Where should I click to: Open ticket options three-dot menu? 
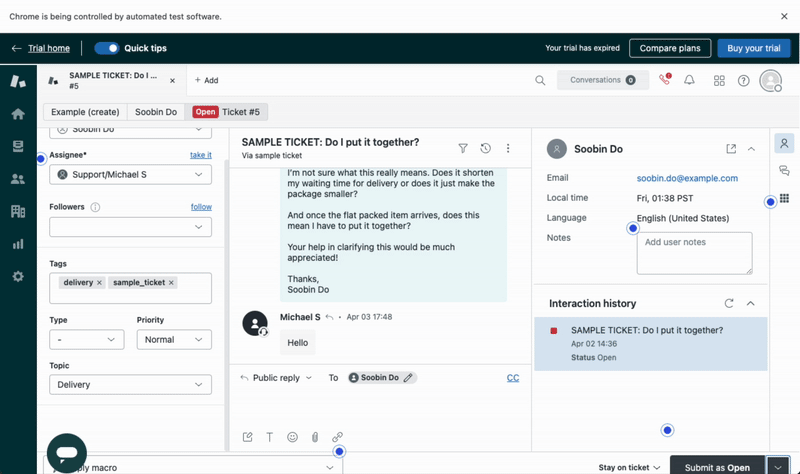[508, 148]
